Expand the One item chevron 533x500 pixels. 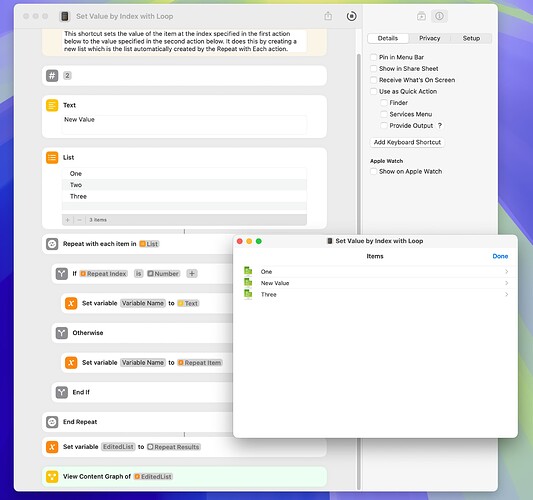pos(506,272)
